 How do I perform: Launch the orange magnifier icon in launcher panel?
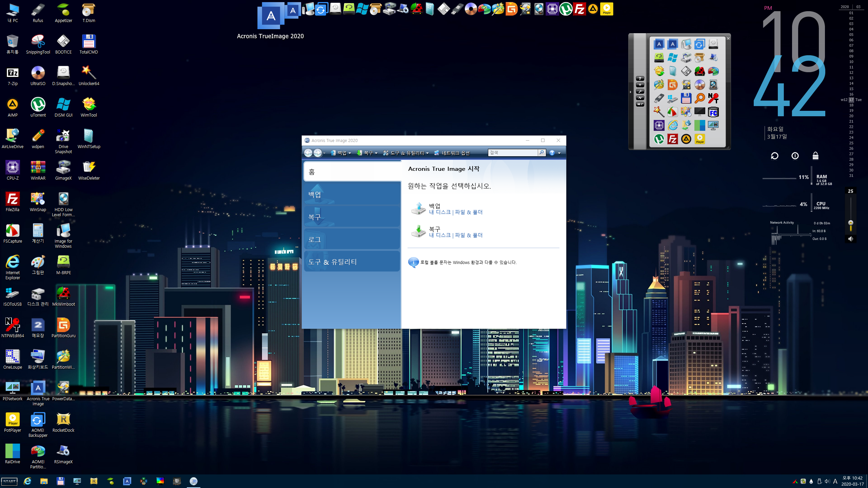pos(699,98)
